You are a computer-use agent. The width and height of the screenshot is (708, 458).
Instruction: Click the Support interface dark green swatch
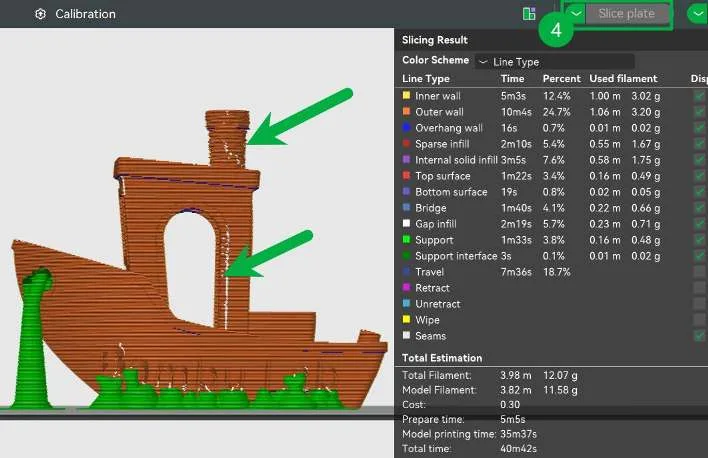[x=406, y=255]
